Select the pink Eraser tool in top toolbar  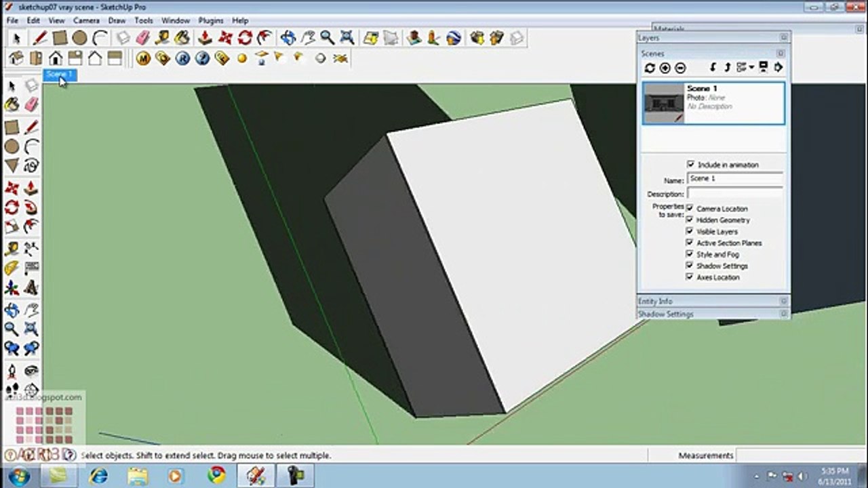(142, 38)
